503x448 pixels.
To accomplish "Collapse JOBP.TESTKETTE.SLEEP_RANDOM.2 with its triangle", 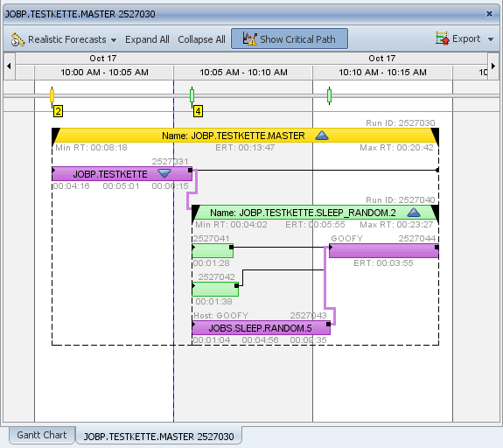I will pos(414,212).
